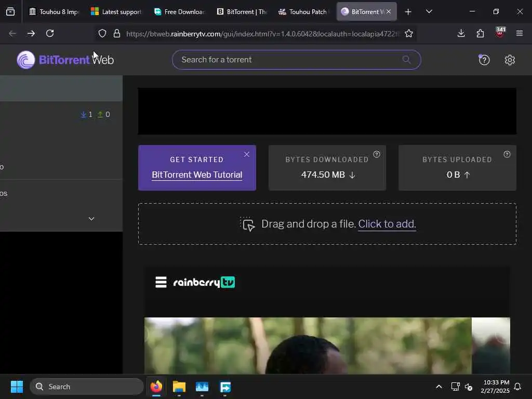
Task: Open Firefox downloads panel
Action: point(461,33)
